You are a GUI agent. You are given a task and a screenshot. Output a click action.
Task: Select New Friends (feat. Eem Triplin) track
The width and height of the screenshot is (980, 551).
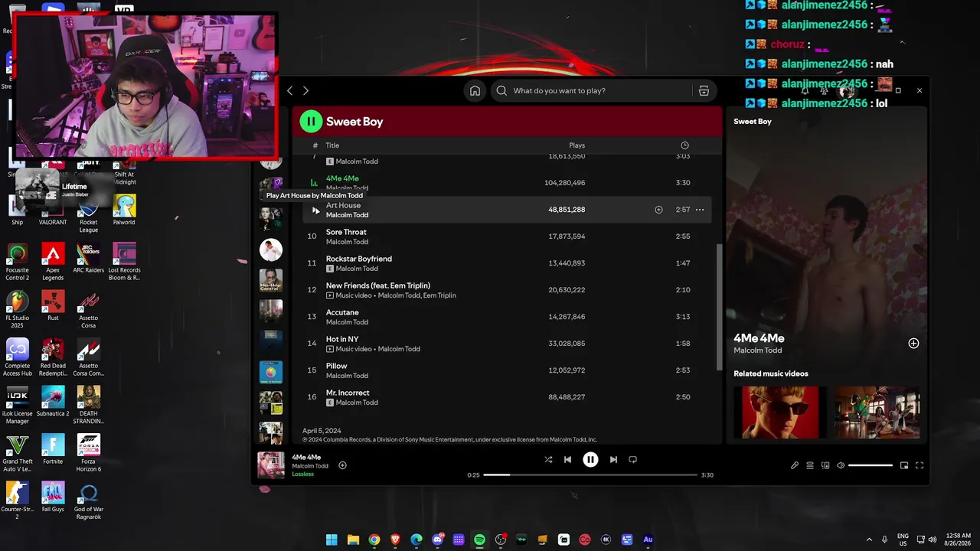pyautogui.click(x=508, y=290)
